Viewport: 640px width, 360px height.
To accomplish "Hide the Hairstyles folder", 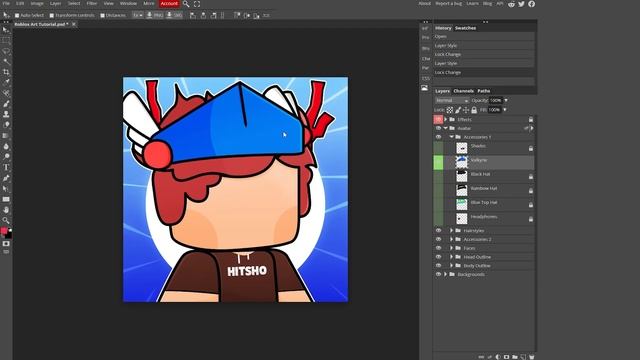I will pos(438,231).
